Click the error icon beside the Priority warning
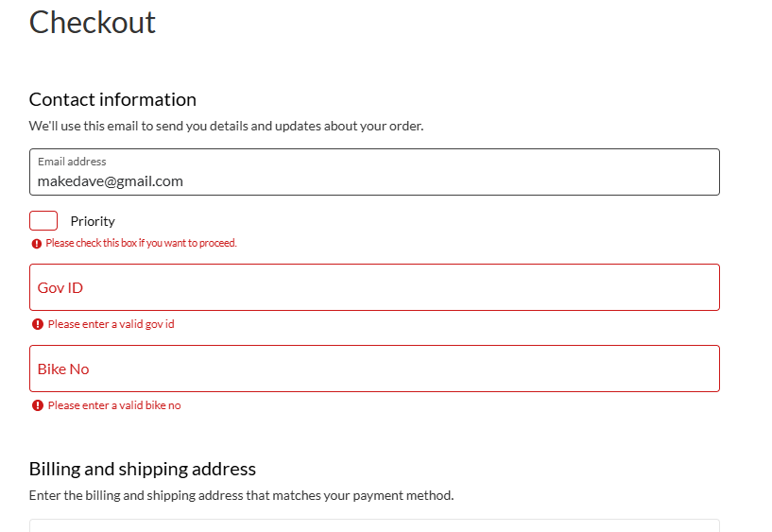The image size is (772, 532). tap(36, 244)
